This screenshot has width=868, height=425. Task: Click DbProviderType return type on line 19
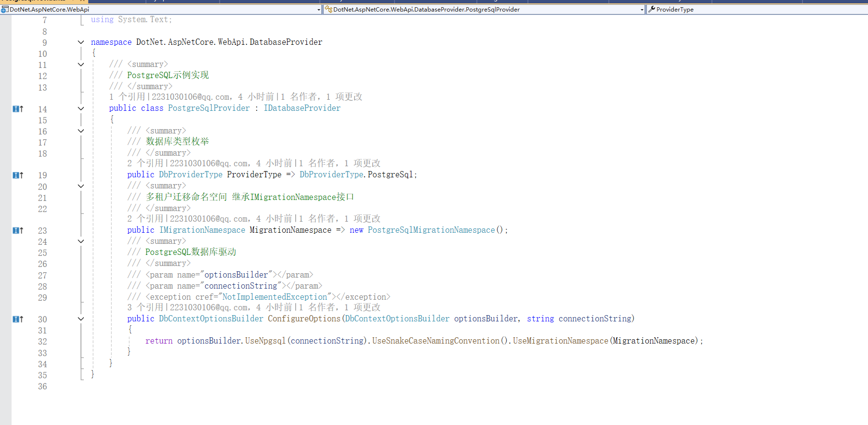pyautogui.click(x=191, y=174)
